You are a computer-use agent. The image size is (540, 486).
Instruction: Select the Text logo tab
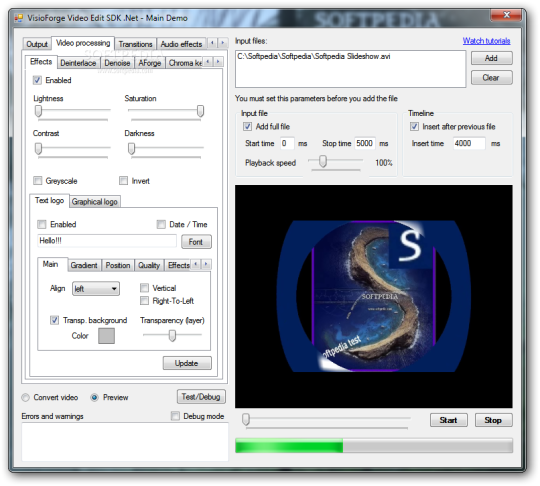49,200
